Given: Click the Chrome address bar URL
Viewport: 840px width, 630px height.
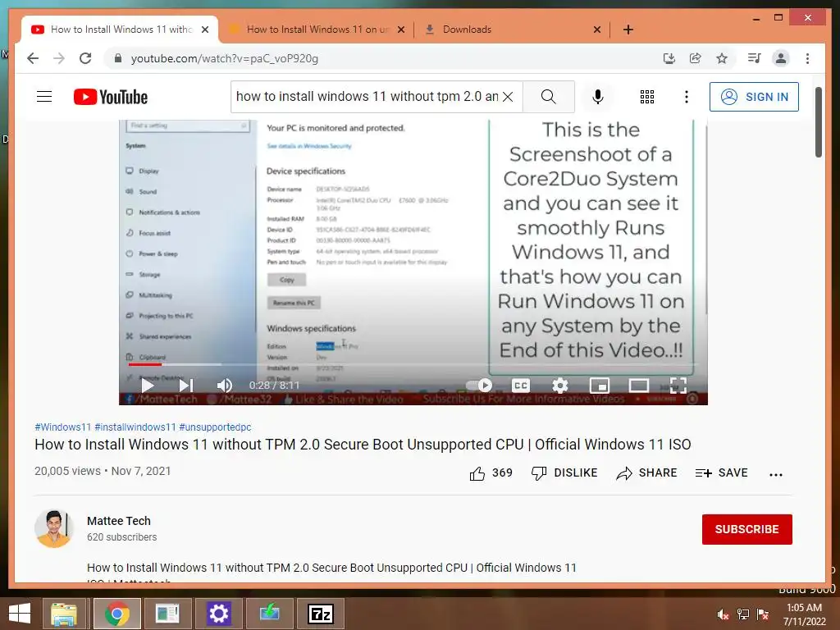Looking at the screenshot, I should [225, 58].
